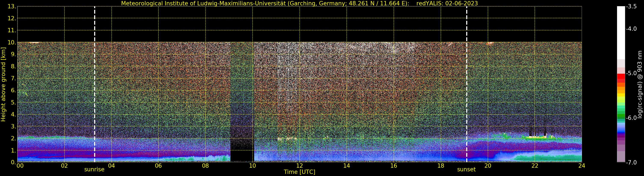Click the colorbar tick label '-6.0'
Viewport: 644px width, 176px height.
(631, 118)
